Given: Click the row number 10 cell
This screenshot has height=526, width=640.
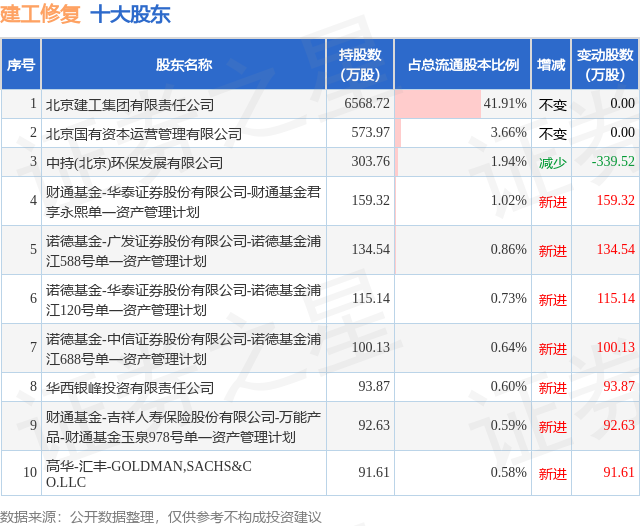Looking at the screenshot, I should tap(21, 473).
